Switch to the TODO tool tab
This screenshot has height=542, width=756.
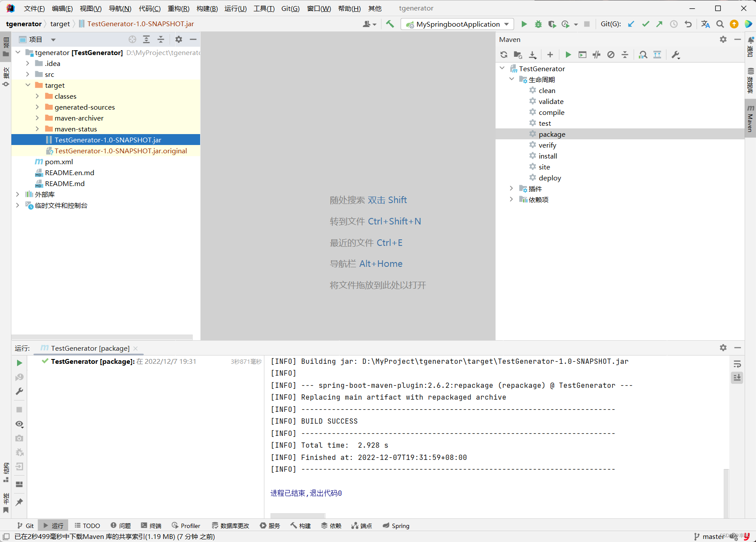[x=87, y=525]
